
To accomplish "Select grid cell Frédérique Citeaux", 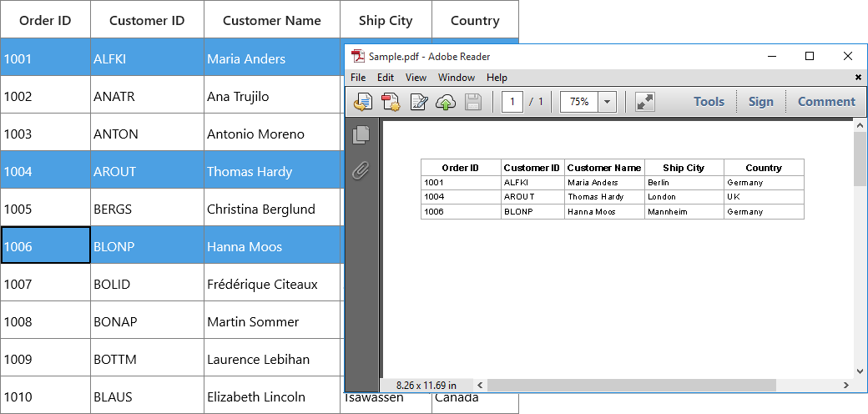I will click(x=272, y=283).
